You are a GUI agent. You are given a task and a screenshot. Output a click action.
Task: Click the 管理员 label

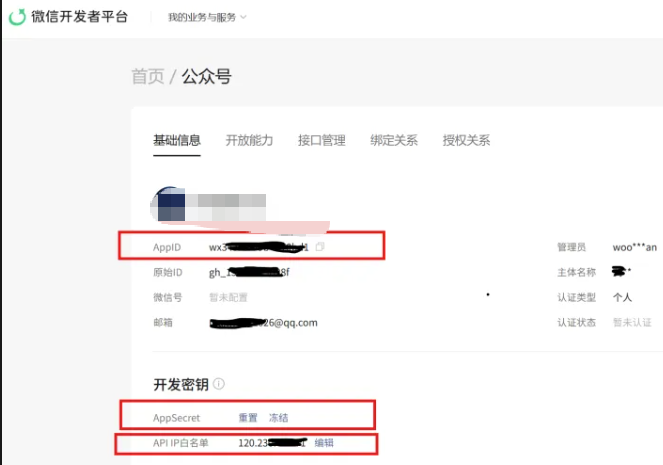click(x=572, y=247)
